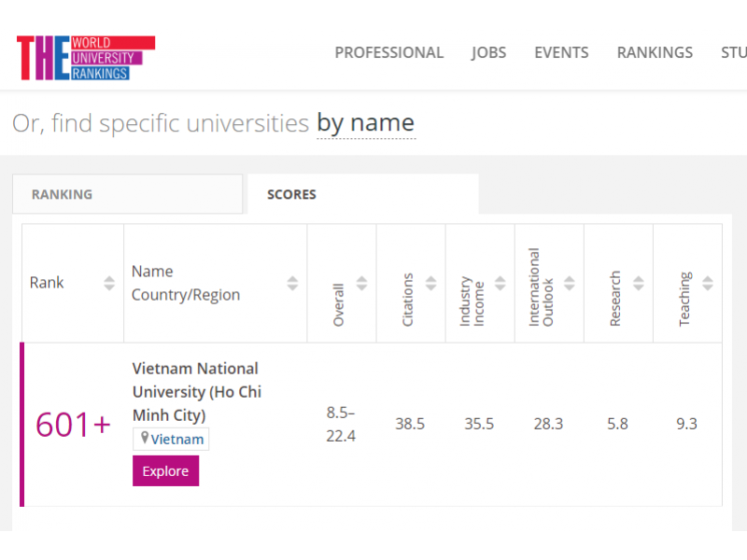Sort by International Outlook arrows
Screen dimensions: 747x560
tap(569, 283)
